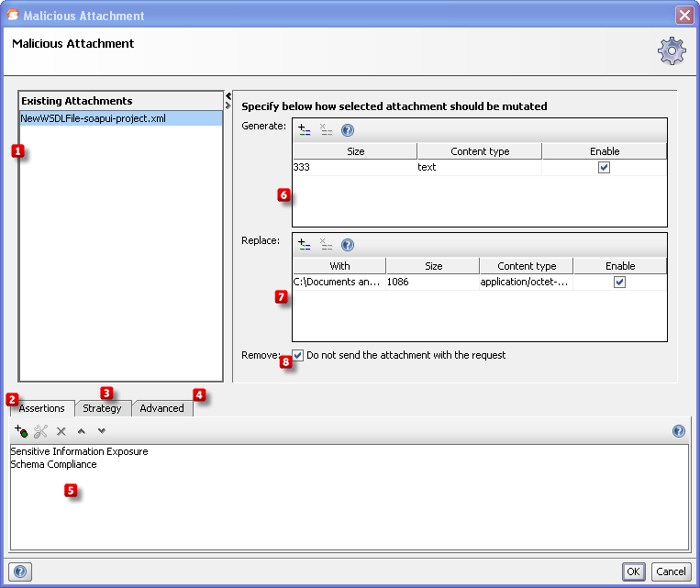Viewport: 700px width, 588px height.
Task: Close the Malicious Attachment dialog
Action: (684, 16)
